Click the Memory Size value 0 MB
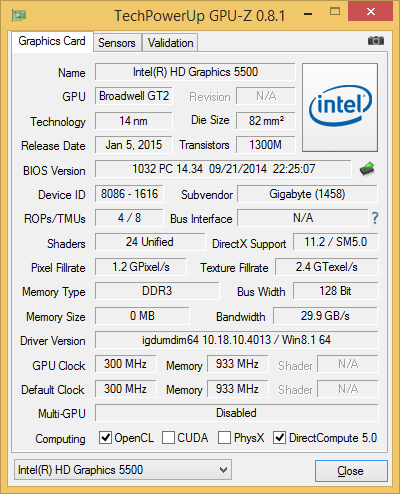 (142, 315)
